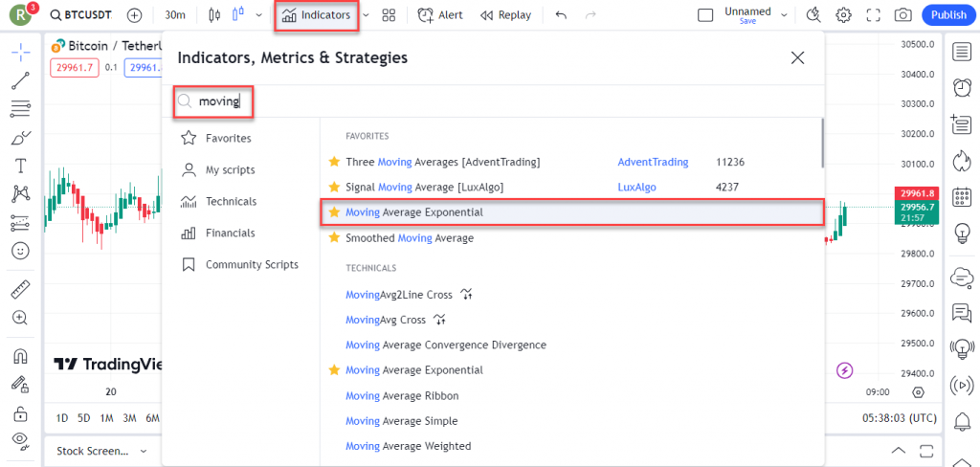Unfavorite Smoothed Moving Average star

pyautogui.click(x=334, y=237)
